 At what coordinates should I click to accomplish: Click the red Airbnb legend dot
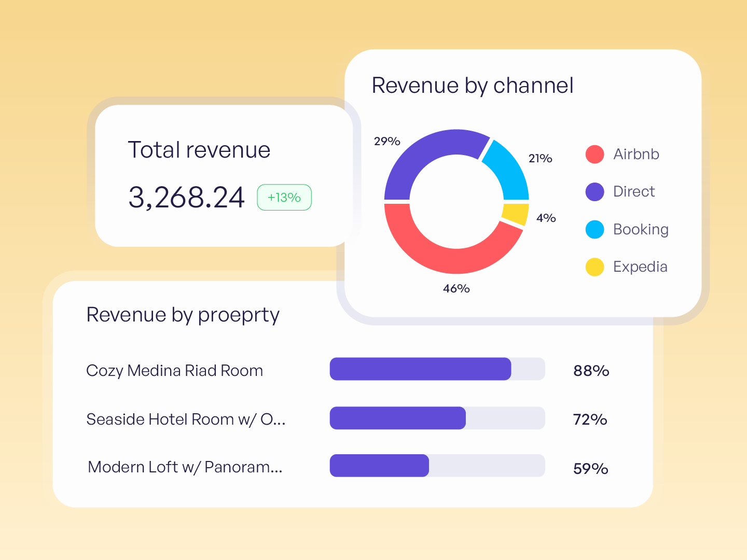click(594, 154)
